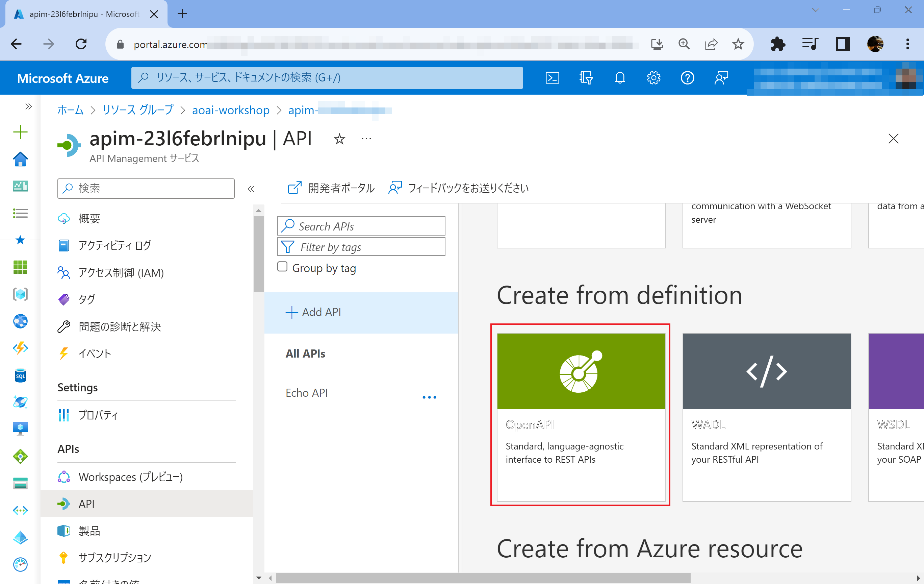Toggle the favorite star next to apim-23l6febrlnipu

click(339, 139)
